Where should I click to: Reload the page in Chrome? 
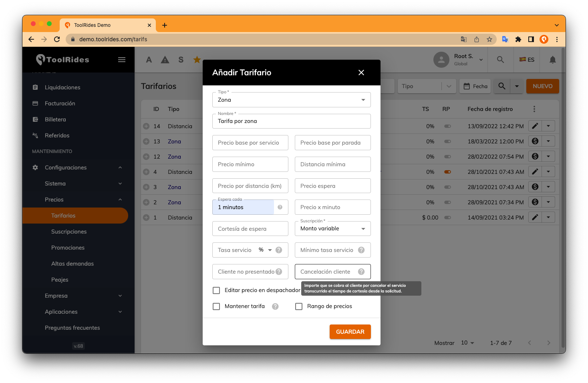(x=57, y=39)
